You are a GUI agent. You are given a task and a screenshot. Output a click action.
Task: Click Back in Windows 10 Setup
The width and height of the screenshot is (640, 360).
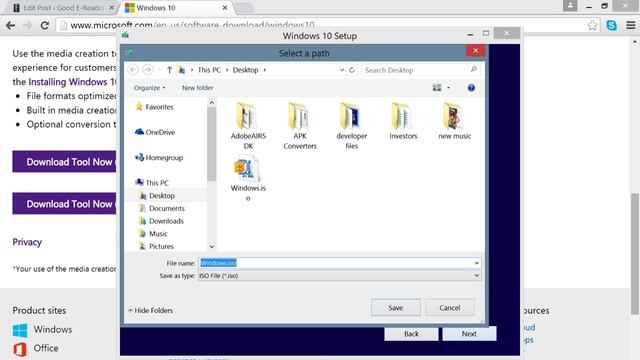[x=411, y=334]
